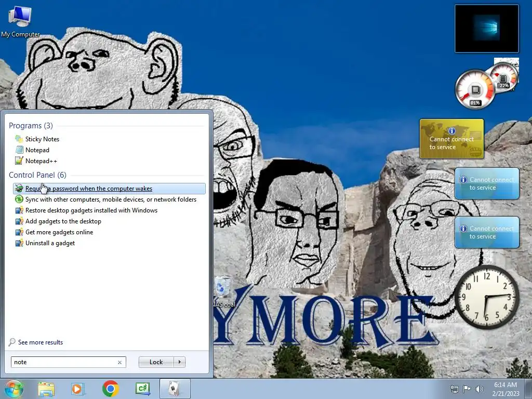Click the Show desktop strip at the taskbar's end
Viewport: 532px width, 399px height.
tap(528, 389)
